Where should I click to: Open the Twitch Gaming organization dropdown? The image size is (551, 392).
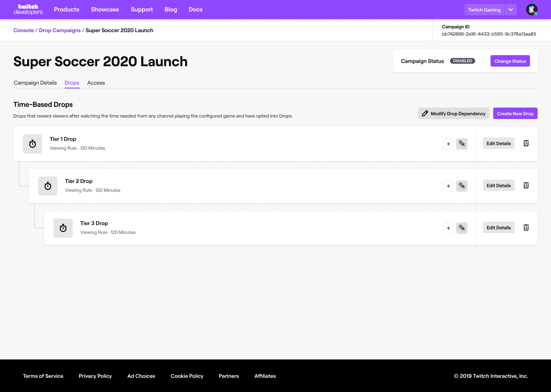pos(510,9)
